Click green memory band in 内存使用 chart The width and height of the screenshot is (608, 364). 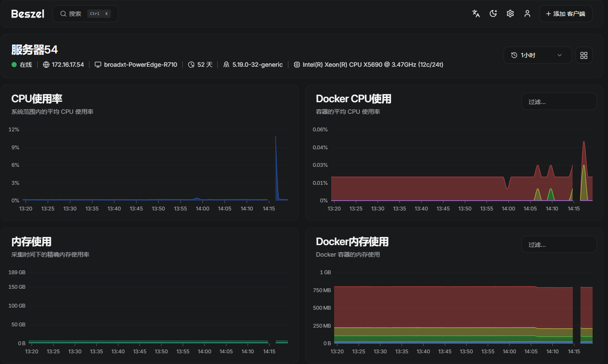point(148,342)
